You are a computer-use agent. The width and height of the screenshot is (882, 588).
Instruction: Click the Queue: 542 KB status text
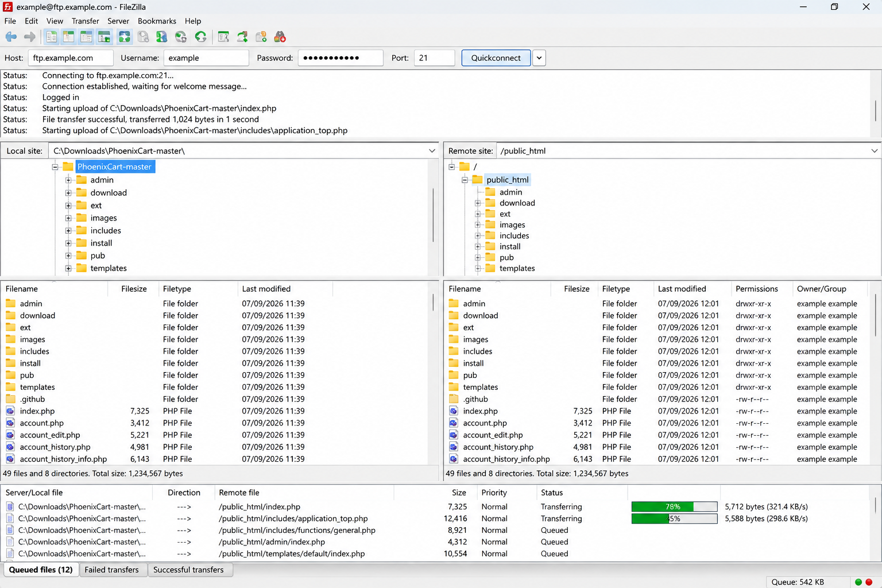click(798, 582)
